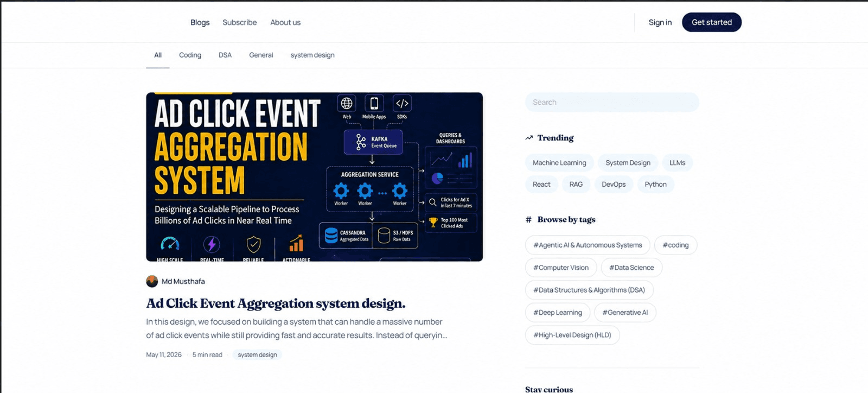The width and height of the screenshot is (868, 393).
Task: Click the SDKs code icon in thumbnail
Action: click(x=402, y=103)
